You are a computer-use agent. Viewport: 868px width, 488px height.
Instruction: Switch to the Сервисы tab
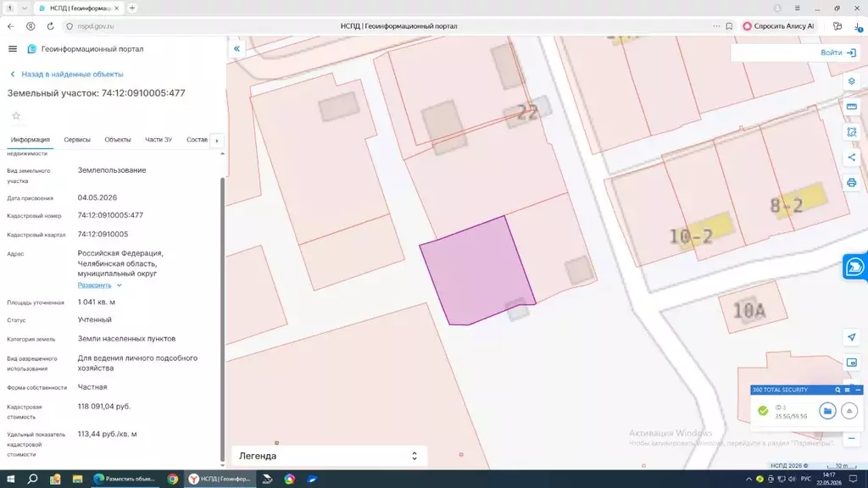[x=77, y=140]
